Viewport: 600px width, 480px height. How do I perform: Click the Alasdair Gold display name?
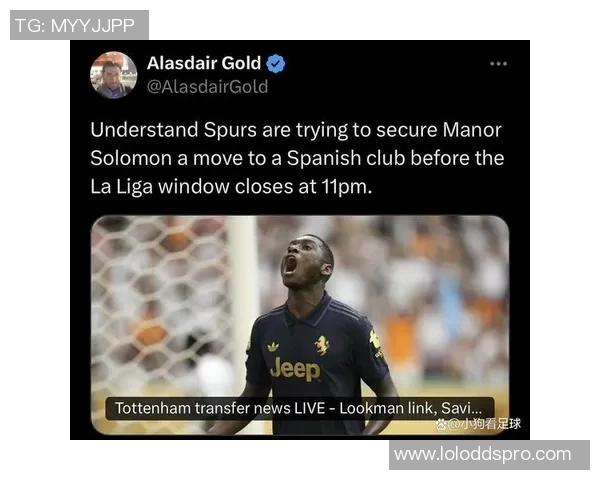(x=204, y=63)
